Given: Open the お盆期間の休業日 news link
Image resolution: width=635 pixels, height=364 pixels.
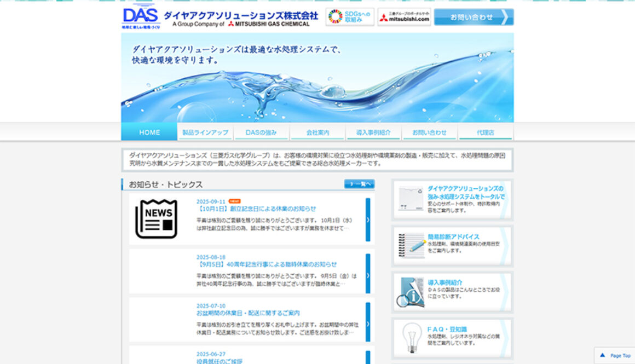Looking at the screenshot, I should [248, 313].
